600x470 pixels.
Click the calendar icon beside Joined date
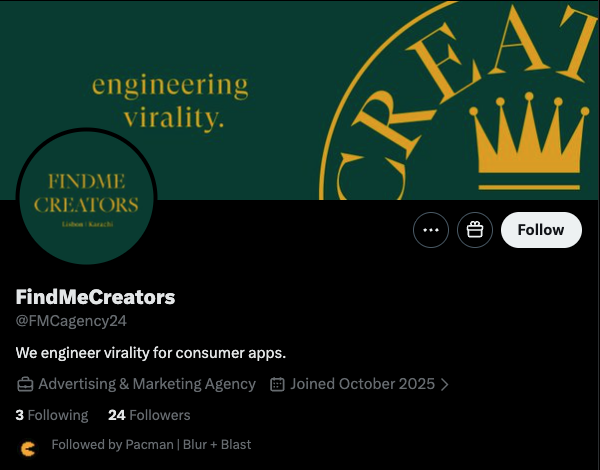(278, 384)
